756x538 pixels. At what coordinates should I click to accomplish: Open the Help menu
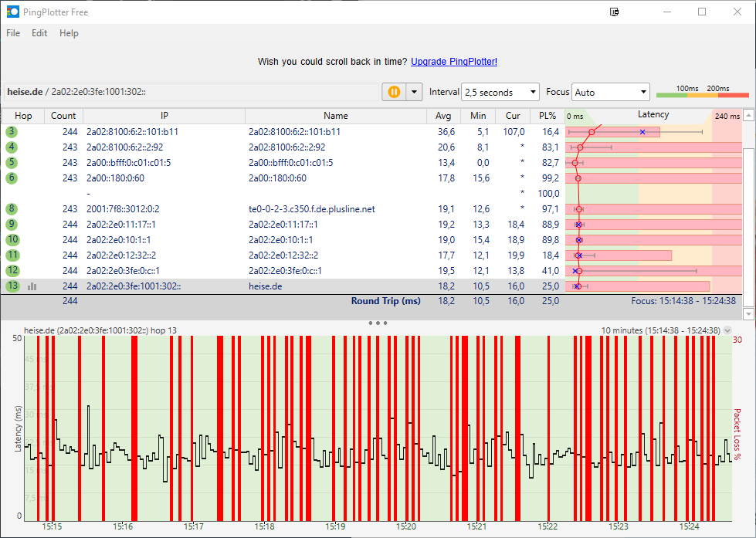[x=69, y=33]
